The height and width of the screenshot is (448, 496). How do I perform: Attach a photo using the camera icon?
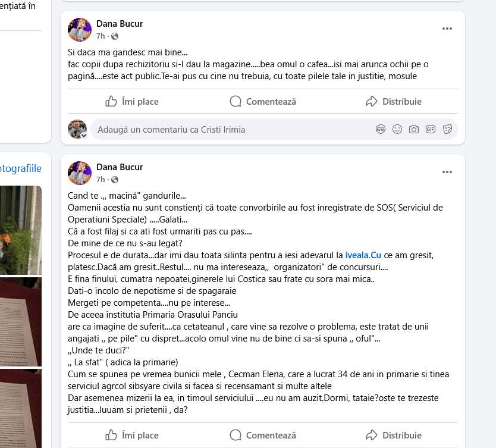click(x=414, y=129)
